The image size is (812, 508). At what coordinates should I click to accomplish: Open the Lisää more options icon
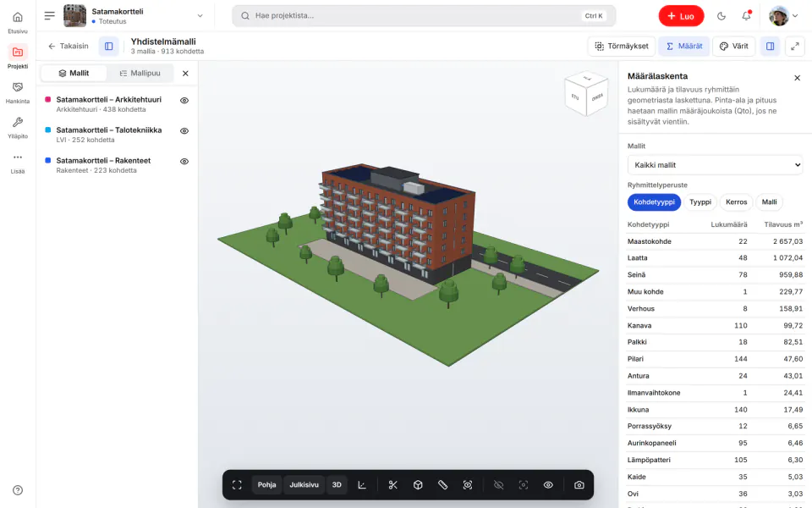(x=18, y=157)
